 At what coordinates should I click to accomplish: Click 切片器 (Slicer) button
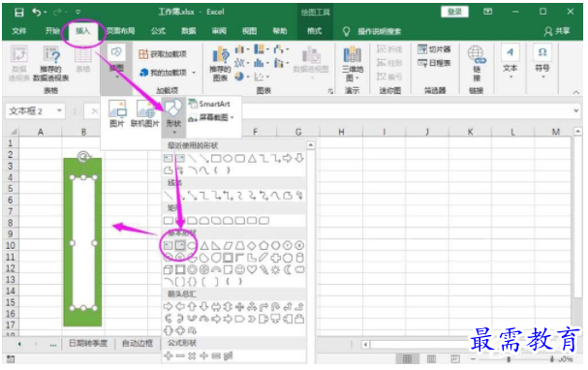(x=434, y=49)
